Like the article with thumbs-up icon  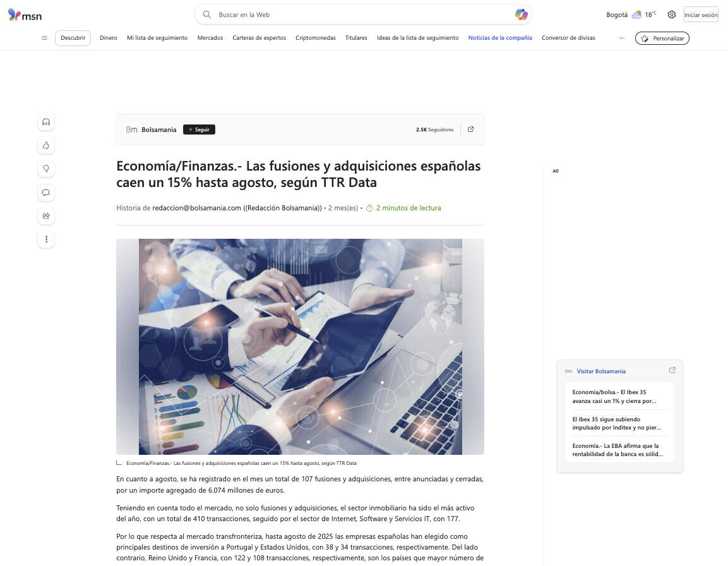pos(46,145)
